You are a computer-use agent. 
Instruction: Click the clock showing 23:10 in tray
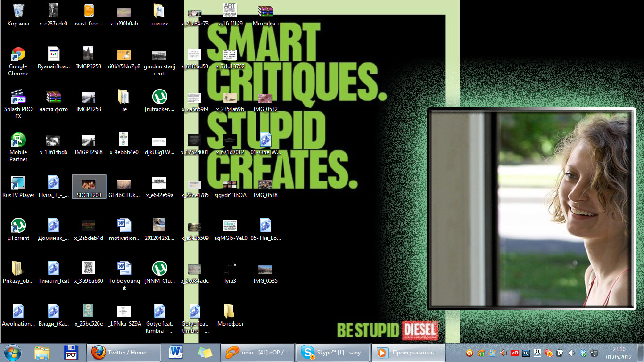point(619,353)
